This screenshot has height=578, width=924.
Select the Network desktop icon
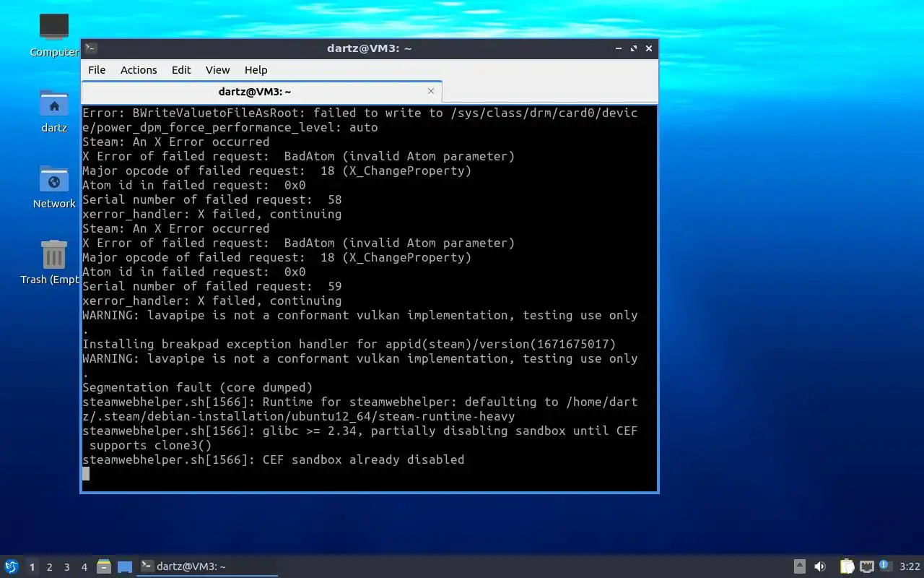tap(54, 186)
